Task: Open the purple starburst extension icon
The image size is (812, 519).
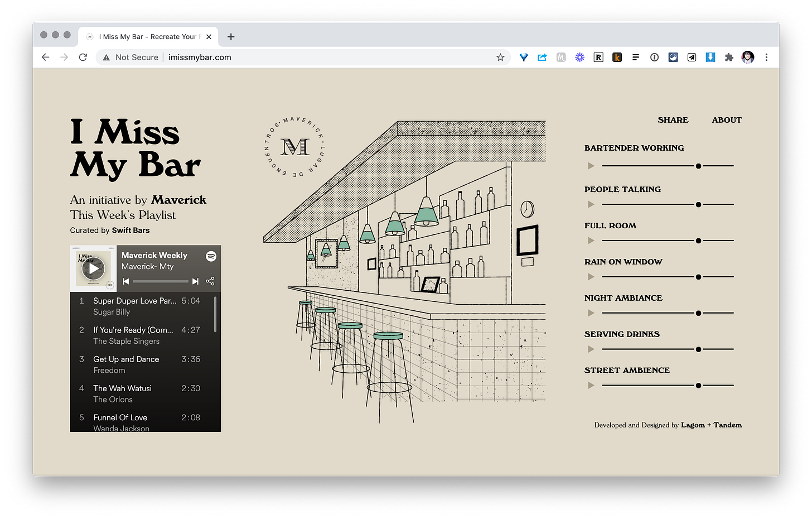Action: (x=580, y=57)
